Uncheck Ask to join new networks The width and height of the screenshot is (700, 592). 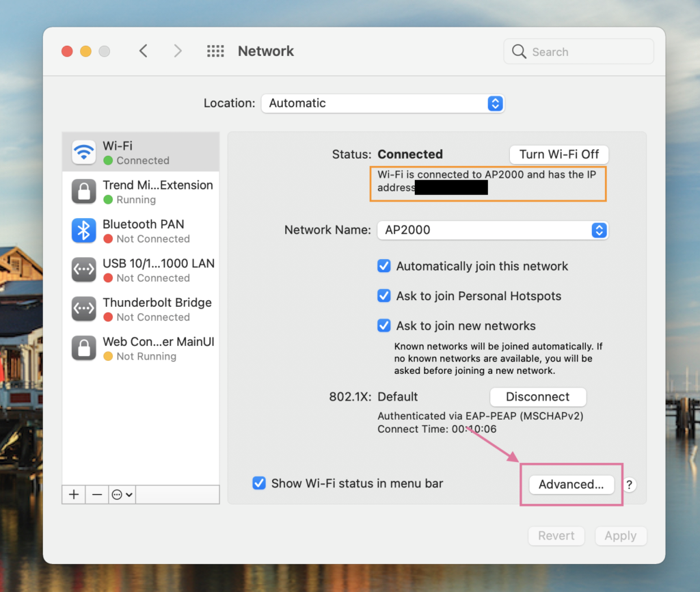coord(384,325)
